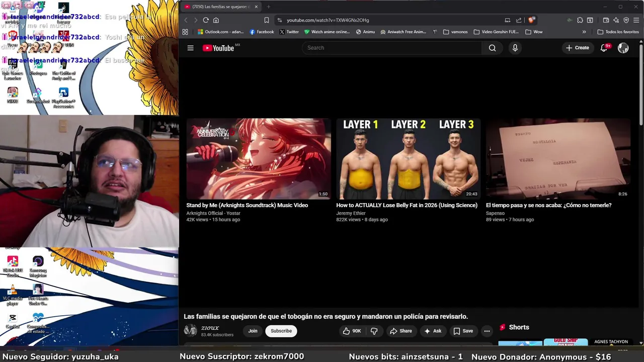Share the page link from address bar

pyautogui.click(x=519, y=20)
